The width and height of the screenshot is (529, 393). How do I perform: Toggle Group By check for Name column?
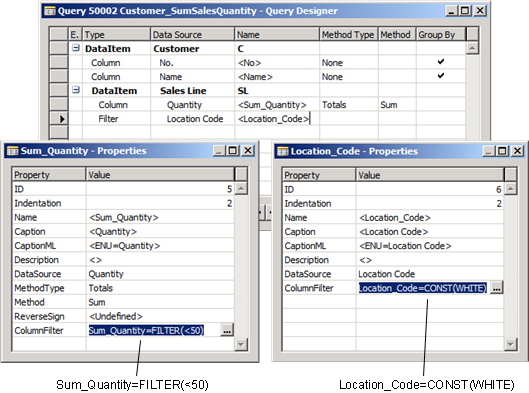point(441,76)
